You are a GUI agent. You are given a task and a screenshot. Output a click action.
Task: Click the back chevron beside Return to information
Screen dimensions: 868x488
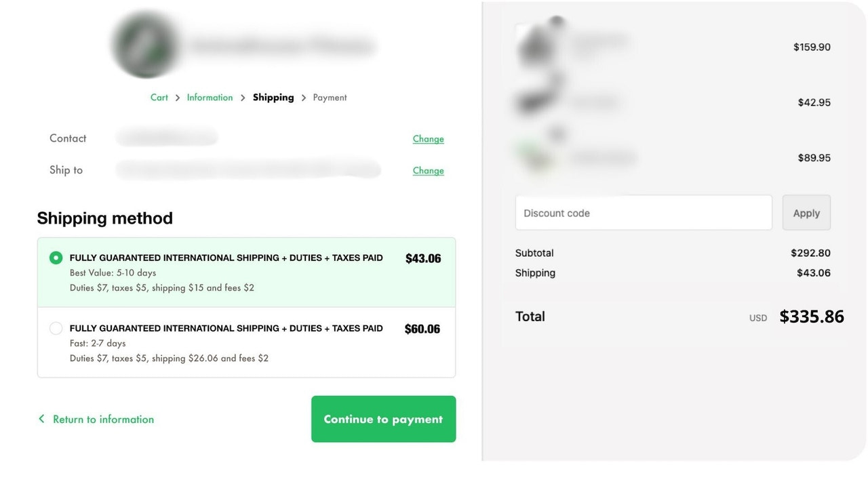pos(41,419)
